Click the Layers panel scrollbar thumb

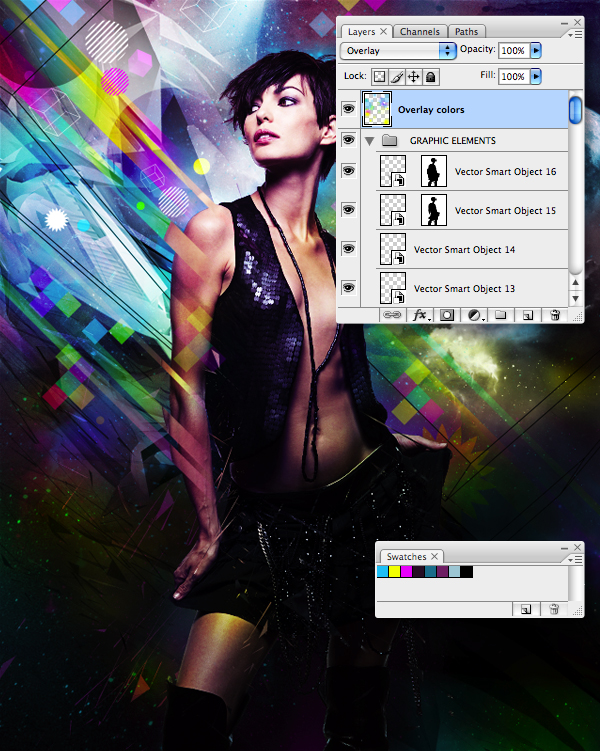tap(576, 110)
